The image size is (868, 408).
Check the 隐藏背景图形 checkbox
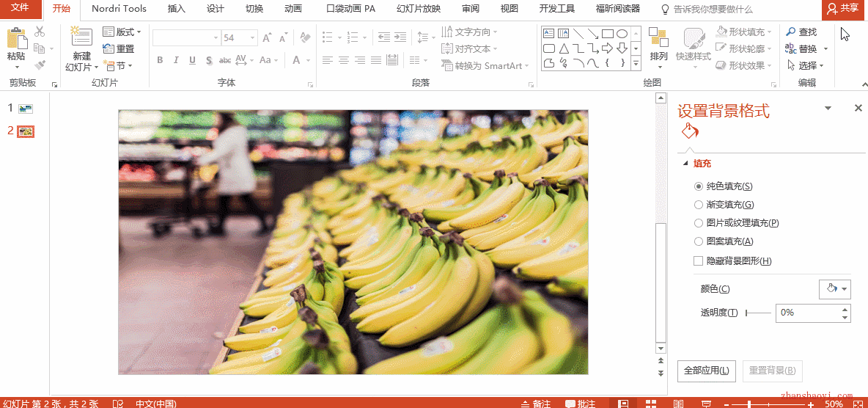pos(698,261)
